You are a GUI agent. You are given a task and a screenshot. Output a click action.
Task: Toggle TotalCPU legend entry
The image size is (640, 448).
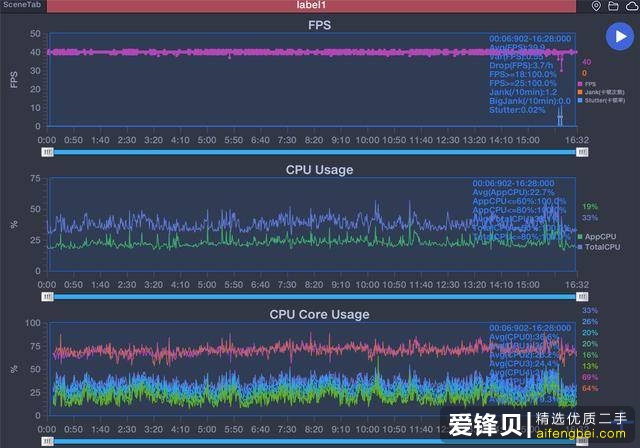tap(598, 245)
